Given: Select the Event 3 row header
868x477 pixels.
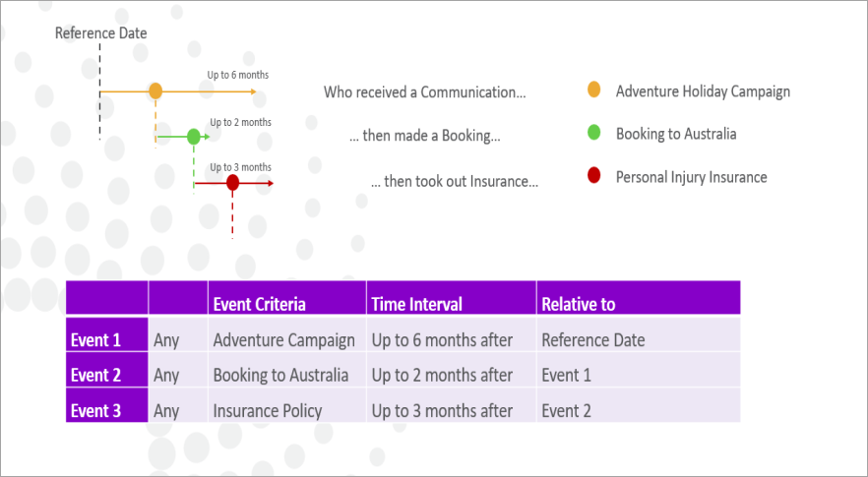Looking at the screenshot, I should point(107,405).
